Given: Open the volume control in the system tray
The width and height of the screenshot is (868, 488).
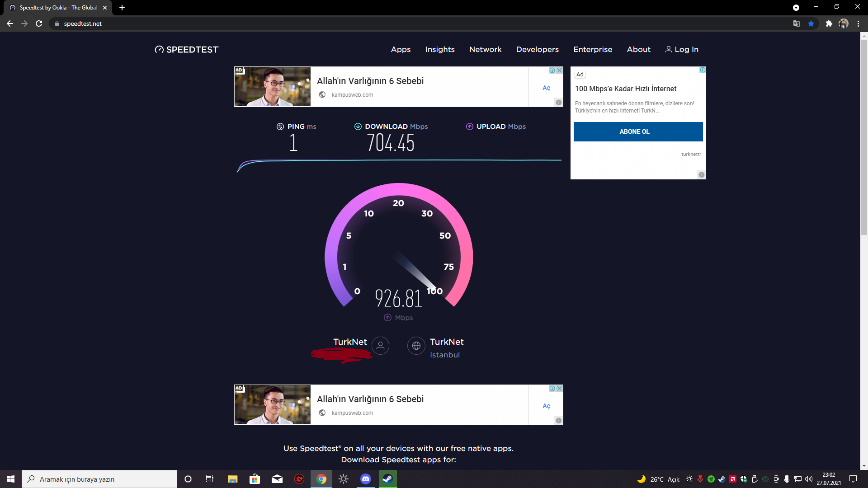Looking at the screenshot, I should coord(809,479).
